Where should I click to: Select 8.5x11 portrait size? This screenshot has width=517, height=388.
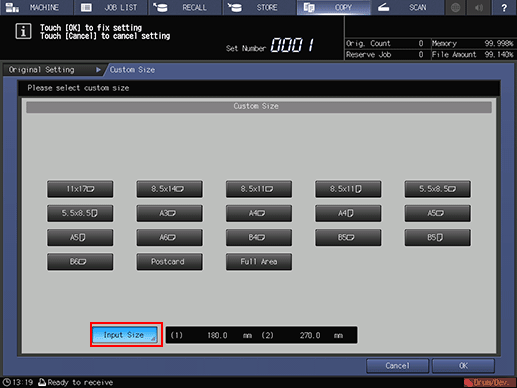[348, 189]
